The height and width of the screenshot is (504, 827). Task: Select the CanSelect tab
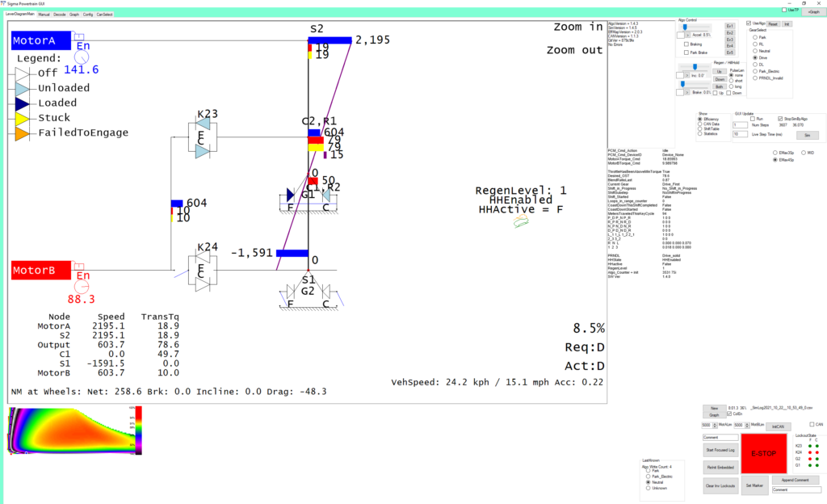point(104,15)
